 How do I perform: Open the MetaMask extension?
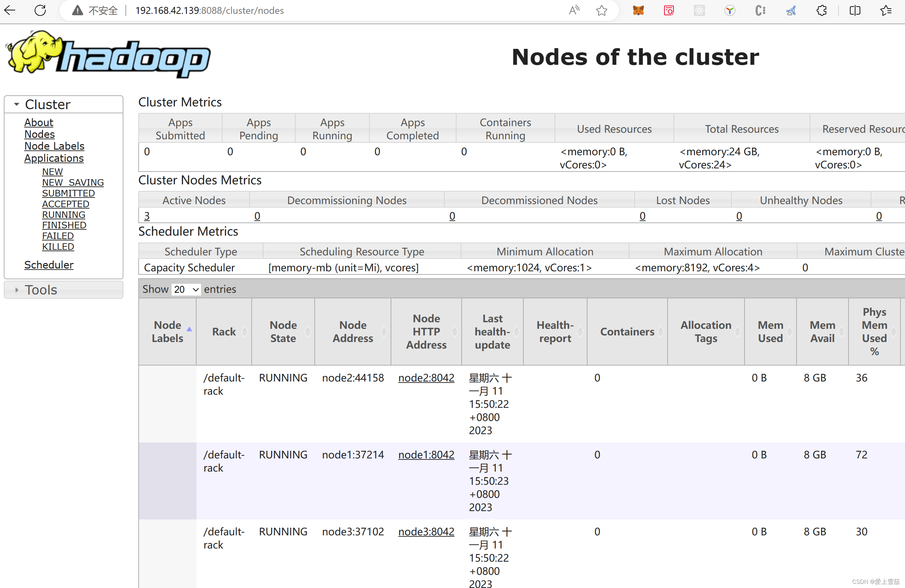638,10
